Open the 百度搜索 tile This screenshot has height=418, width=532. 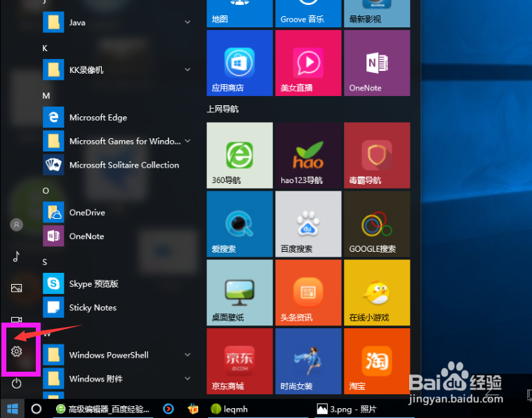pos(308,224)
